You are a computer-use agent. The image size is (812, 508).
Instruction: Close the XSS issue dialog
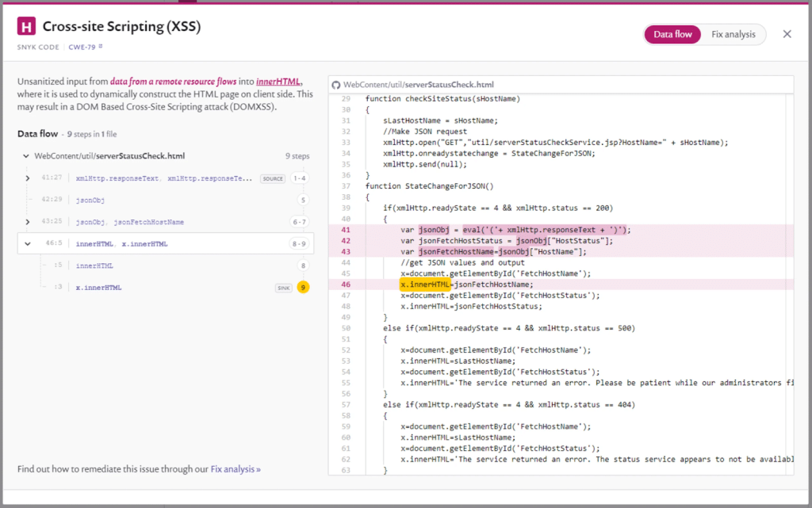(787, 34)
